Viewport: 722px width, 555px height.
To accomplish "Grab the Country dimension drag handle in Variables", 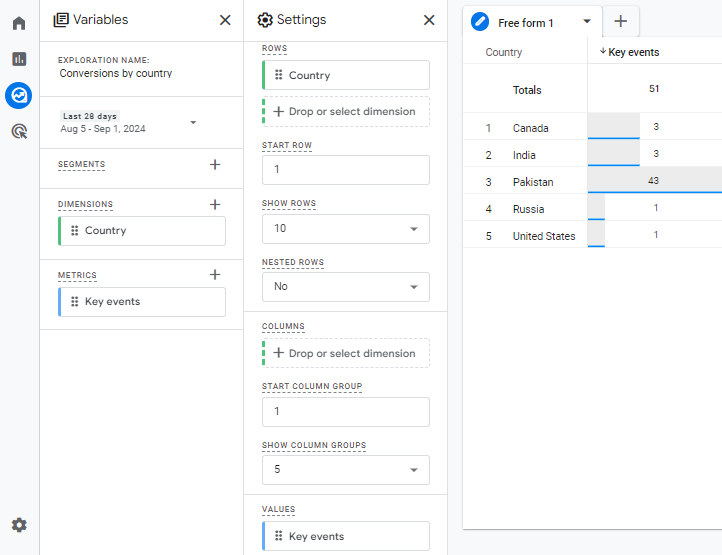I will 74,230.
